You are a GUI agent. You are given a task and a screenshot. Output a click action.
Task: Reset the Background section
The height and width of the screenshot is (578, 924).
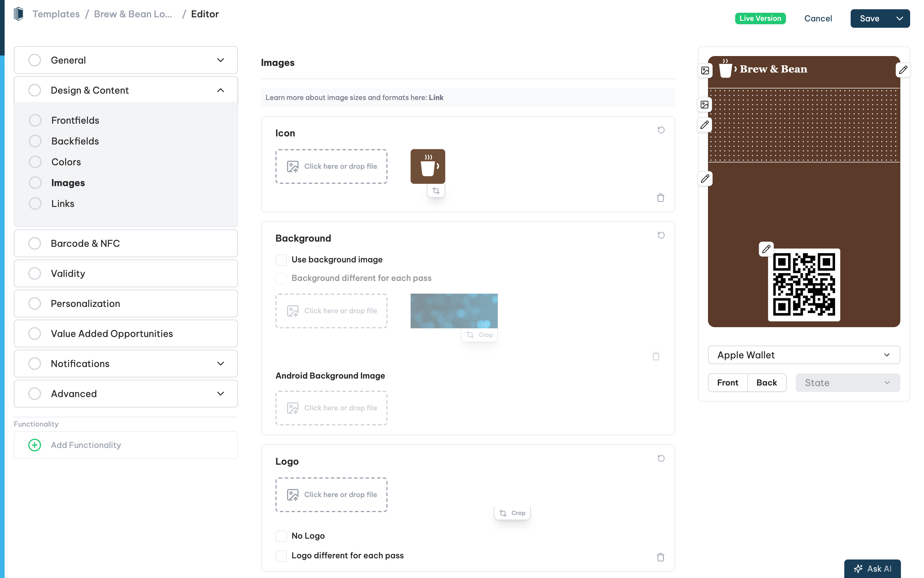661,235
